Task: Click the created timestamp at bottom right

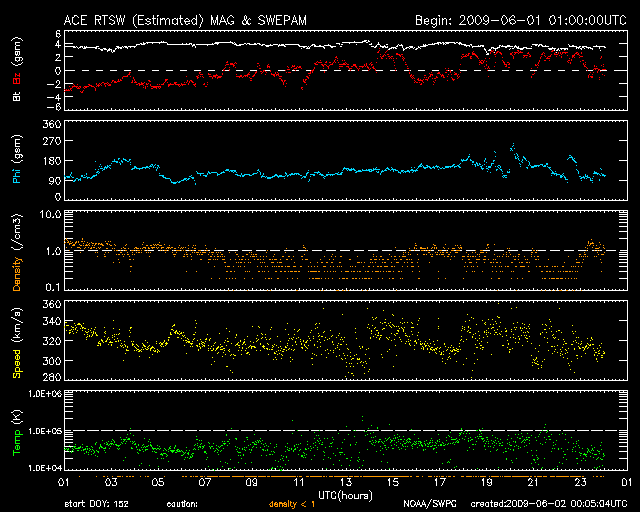Action: click(x=547, y=504)
